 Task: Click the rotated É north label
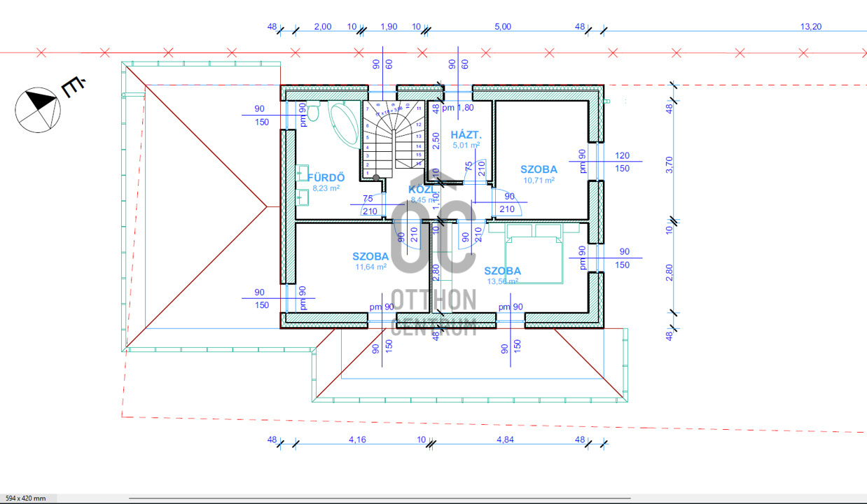72,87
